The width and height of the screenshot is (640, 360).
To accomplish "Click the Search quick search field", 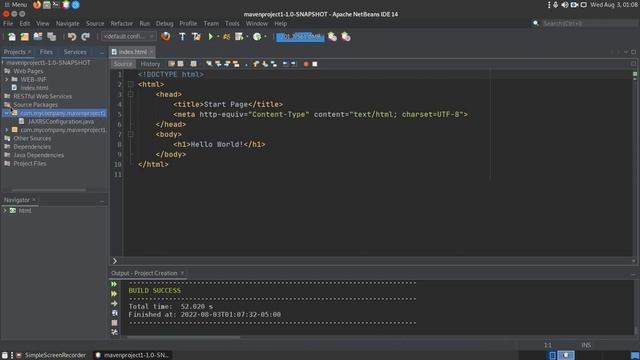I will coord(590,23).
